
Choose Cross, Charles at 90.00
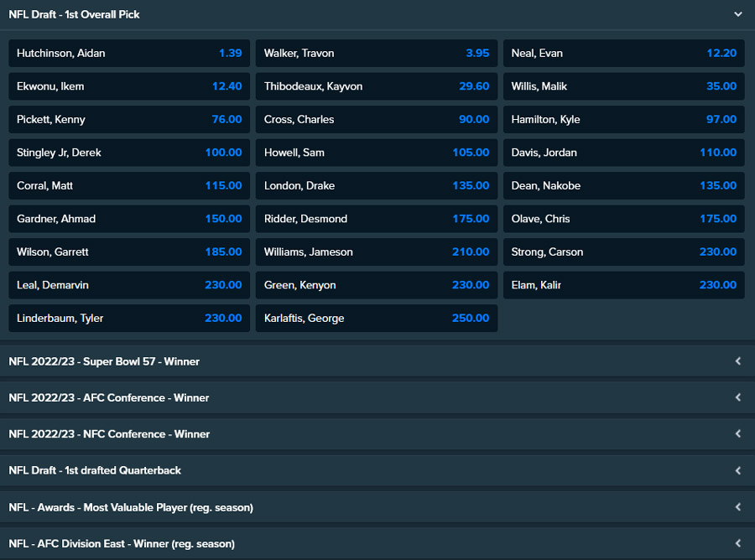click(377, 119)
